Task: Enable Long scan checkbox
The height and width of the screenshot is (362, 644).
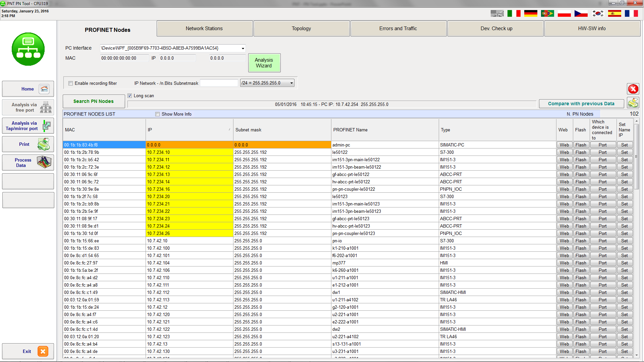Action: click(x=130, y=96)
